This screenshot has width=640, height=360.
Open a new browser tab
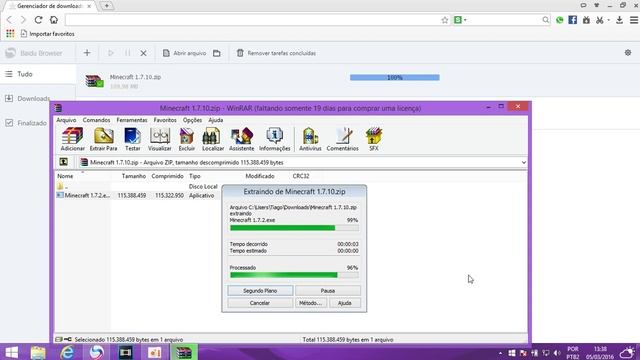[x=107, y=6]
